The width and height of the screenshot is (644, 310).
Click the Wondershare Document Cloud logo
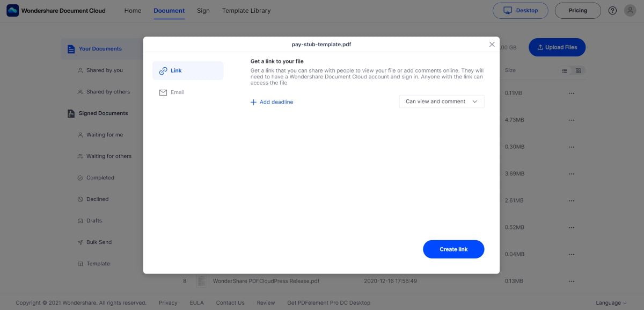click(x=56, y=10)
